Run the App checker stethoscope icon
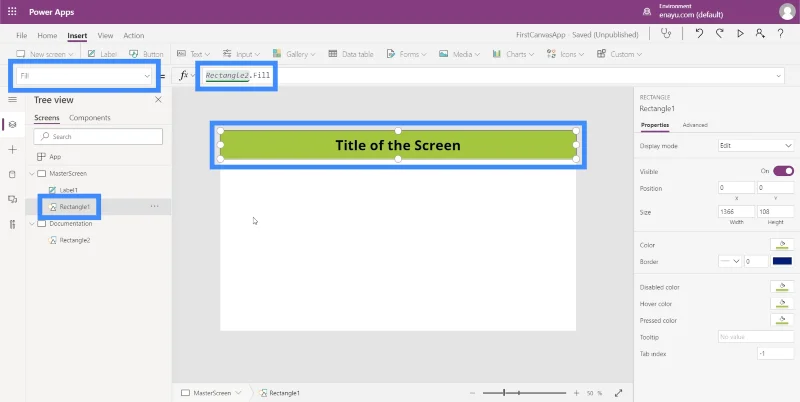This screenshot has width=800, height=402. [x=666, y=34]
